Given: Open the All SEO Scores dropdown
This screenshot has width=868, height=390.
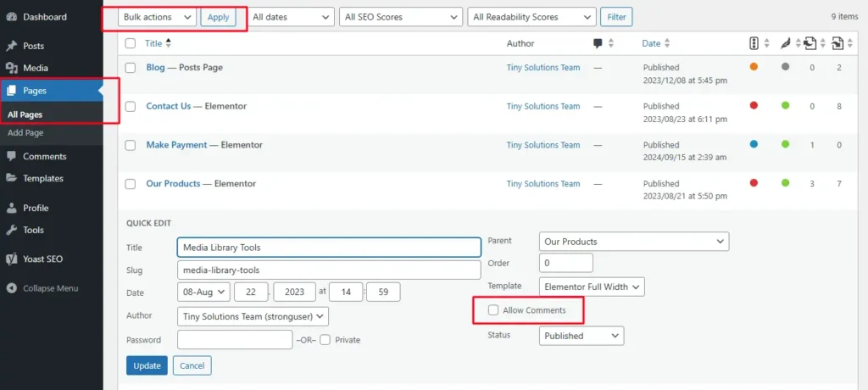Looking at the screenshot, I should click(401, 17).
